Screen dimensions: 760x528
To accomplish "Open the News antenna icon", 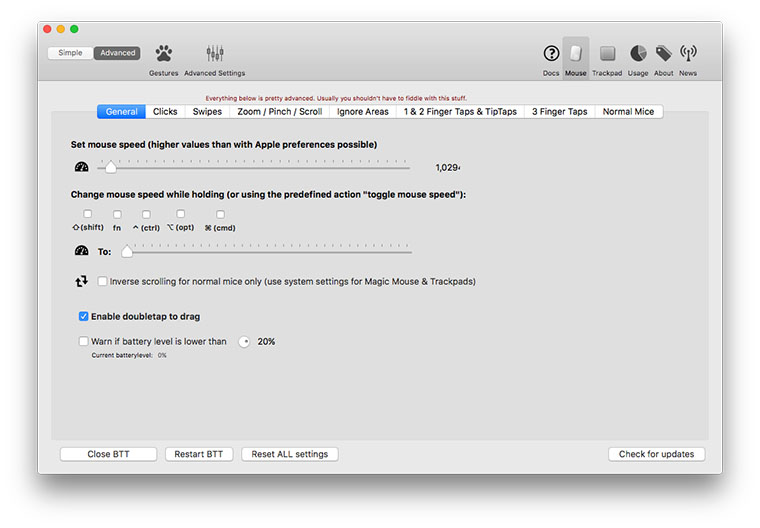I will [x=688, y=53].
